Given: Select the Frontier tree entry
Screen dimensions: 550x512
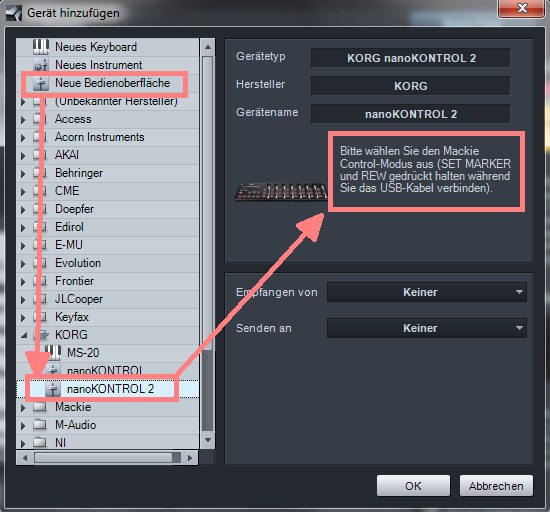Looking at the screenshot, I should click(x=74, y=281).
